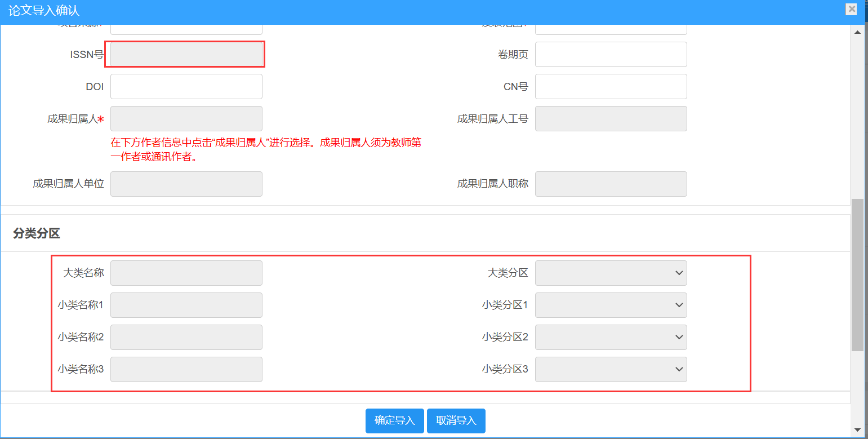Click the vertical scrollbar thumb
The width and height of the screenshot is (868, 439).
857,274
